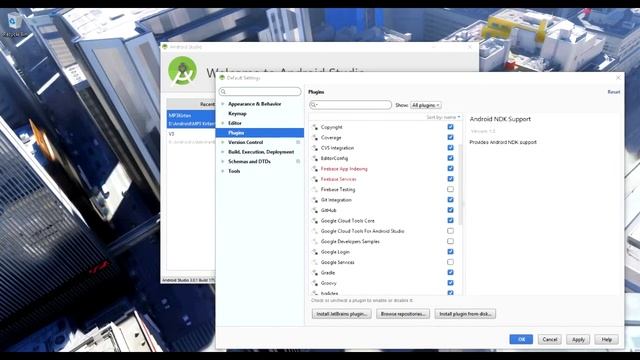The width and height of the screenshot is (640, 360).
Task: Click the settings search magnifier icon
Action: tap(223, 91)
